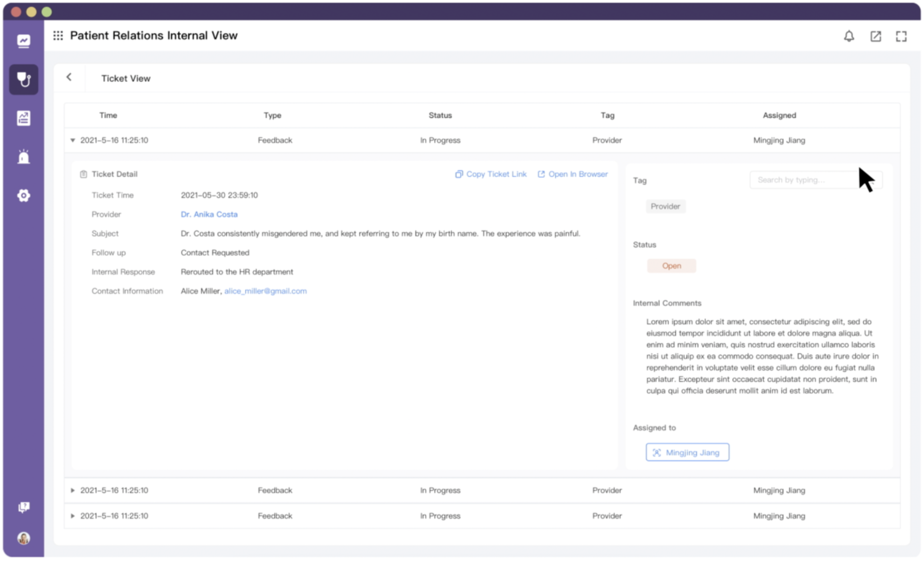Go back with the left chevron
This screenshot has width=924, height=561.
pyautogui.click(x=69, y=77)
